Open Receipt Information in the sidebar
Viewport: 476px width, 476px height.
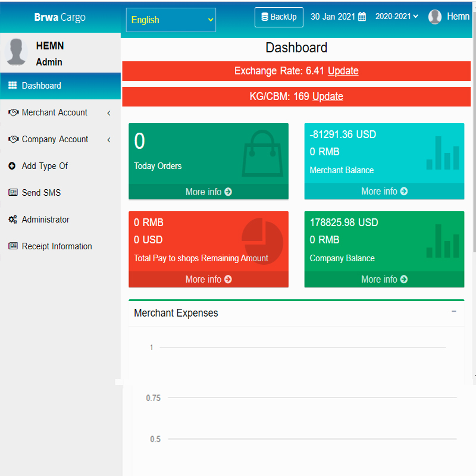pyautogui.click(x=57, y=246)
